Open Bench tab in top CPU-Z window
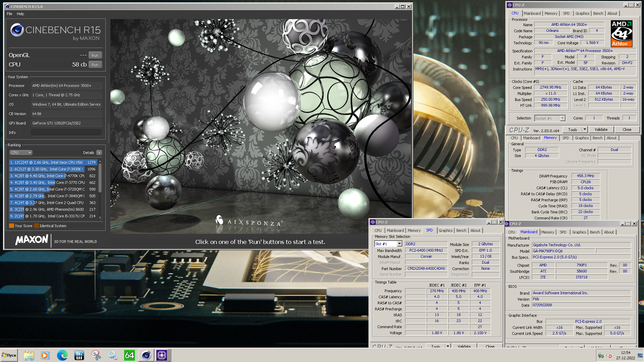The width and height of the screenshot is (644, 362). (x=598, y=13)
